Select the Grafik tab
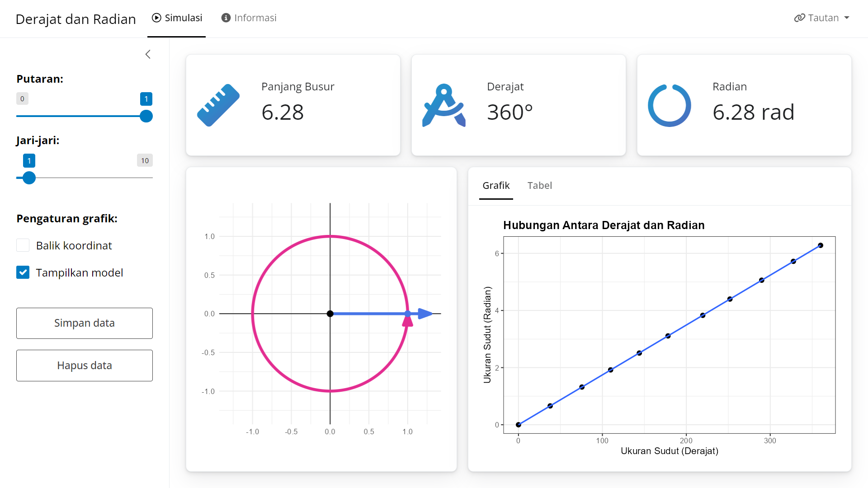 [496, 185]
